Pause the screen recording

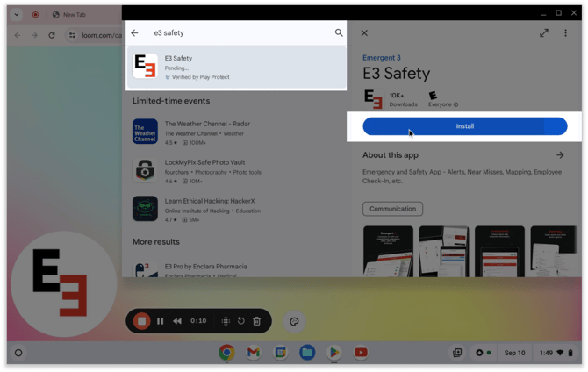(160, 321)
